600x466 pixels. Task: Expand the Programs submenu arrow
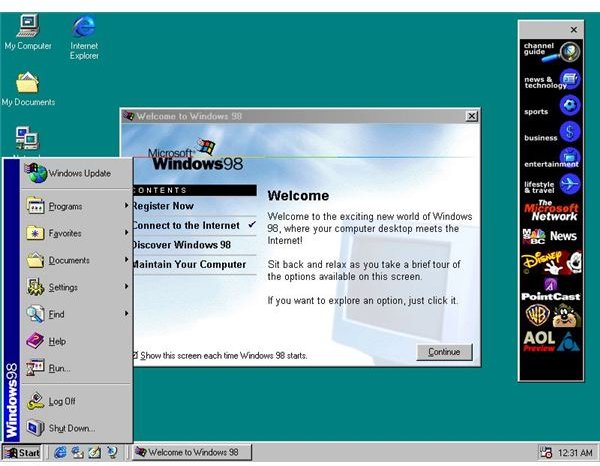coord(126,206)
